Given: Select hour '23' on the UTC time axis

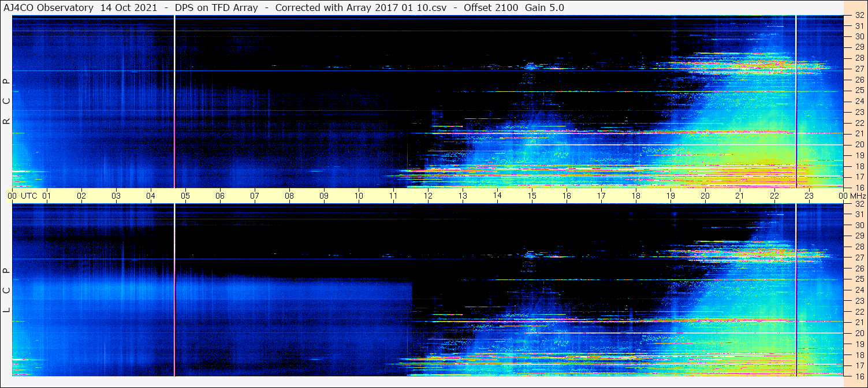Looking at the screenshot, I should click(x=809, y=196).
